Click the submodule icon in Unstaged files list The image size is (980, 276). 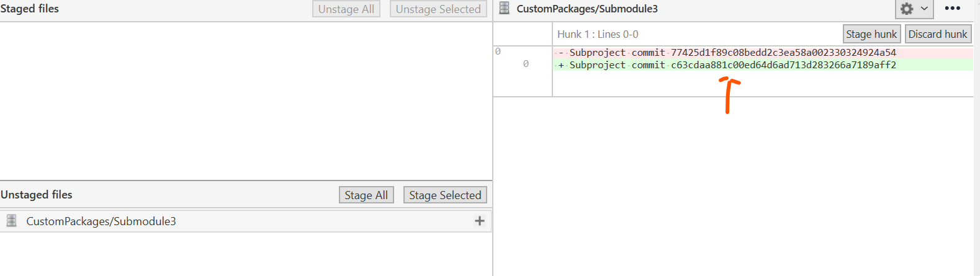[x=11, y=221]
